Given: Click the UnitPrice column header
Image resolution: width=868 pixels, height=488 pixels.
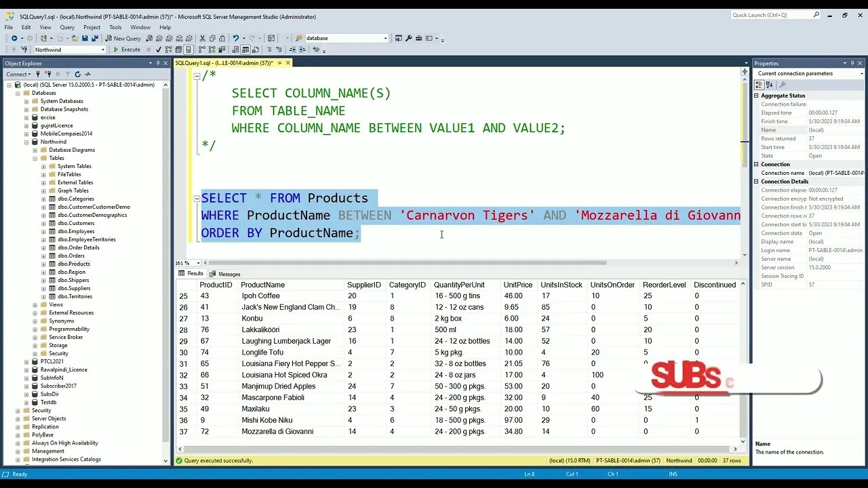Looking at the screenshot, I should (x=518, y=285).
